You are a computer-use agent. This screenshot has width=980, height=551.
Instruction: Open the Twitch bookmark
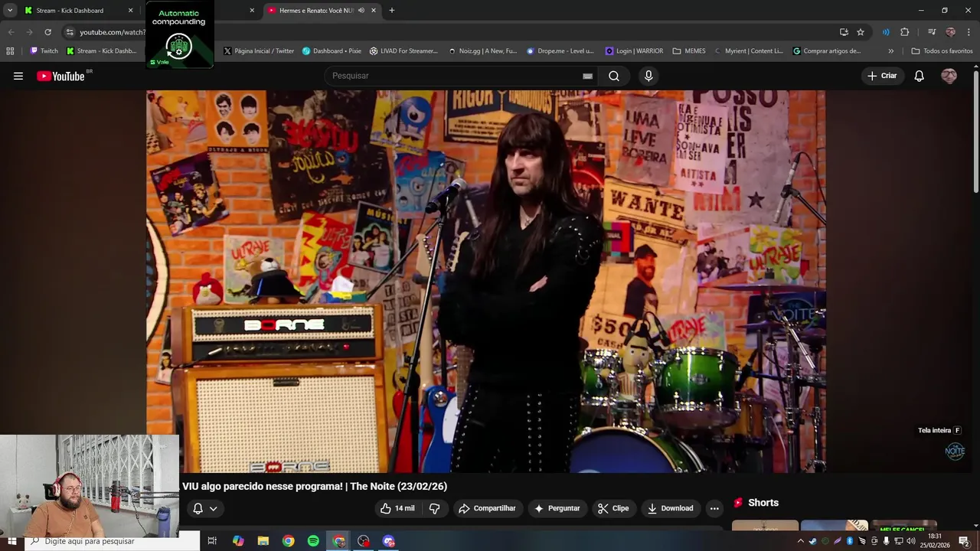[x=44, y=51]
